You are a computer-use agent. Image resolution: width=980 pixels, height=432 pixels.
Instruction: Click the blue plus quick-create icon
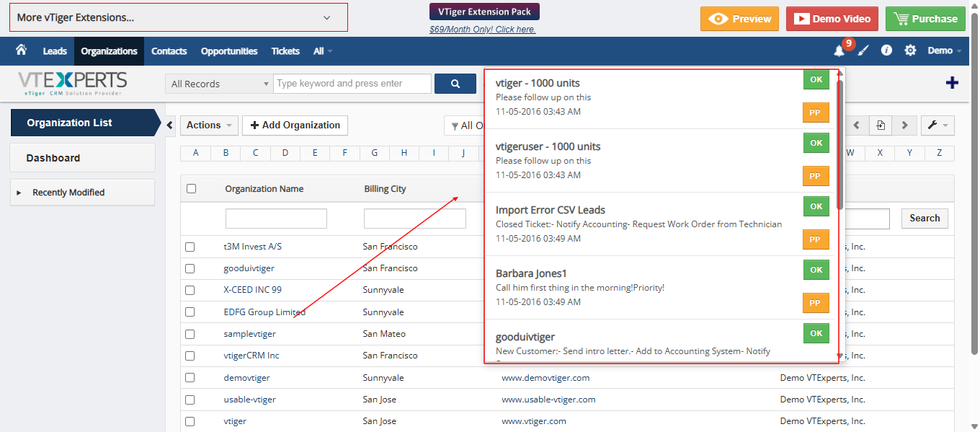click(x=952, y=83)
